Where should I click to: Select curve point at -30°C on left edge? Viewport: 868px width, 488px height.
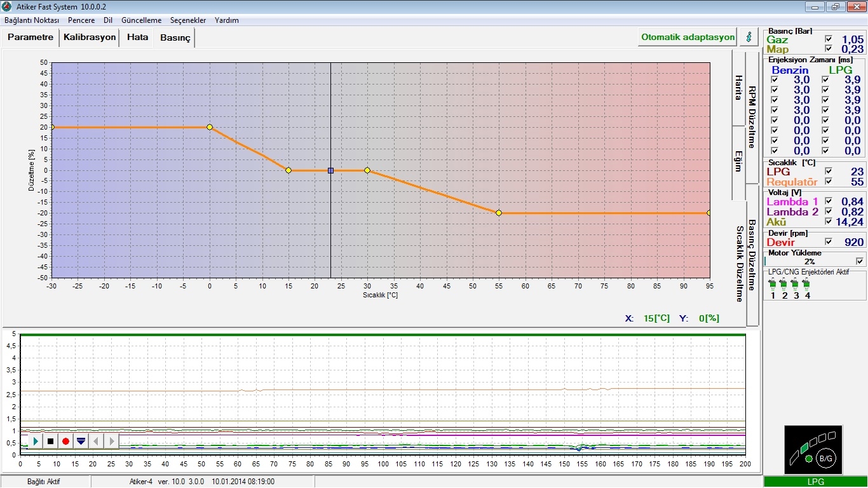pyautogui.click(x=52, y=127)
